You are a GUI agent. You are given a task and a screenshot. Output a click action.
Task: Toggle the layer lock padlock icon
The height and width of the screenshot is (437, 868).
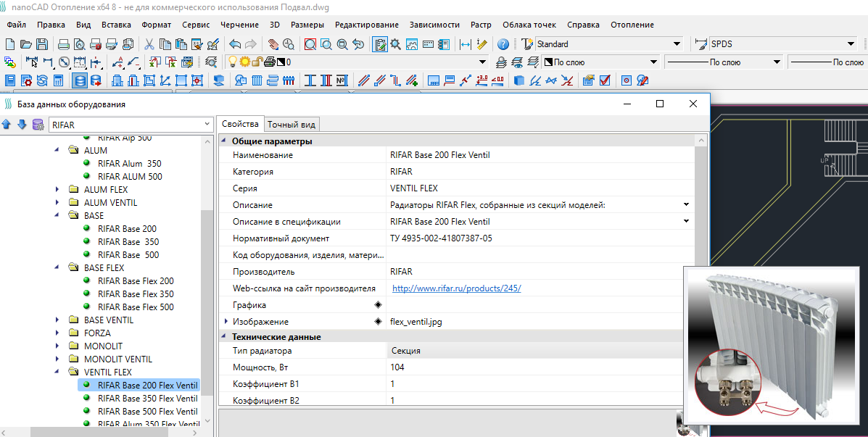click(257, 62)
